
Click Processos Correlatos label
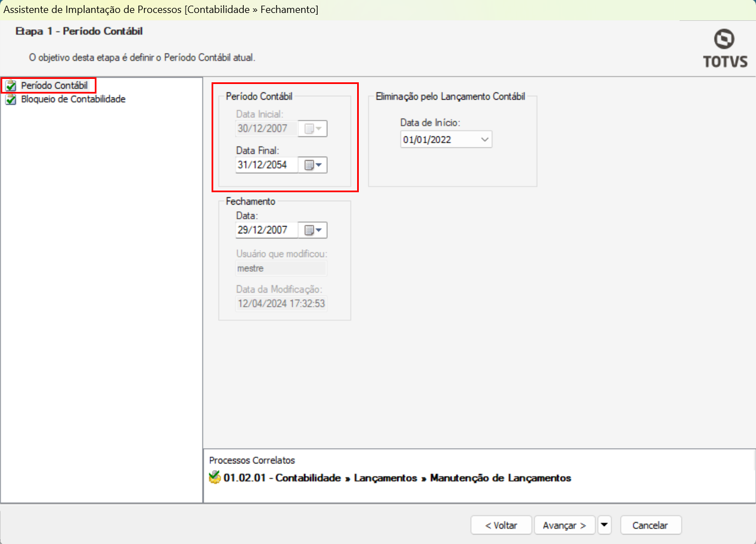tap(252, 461)
